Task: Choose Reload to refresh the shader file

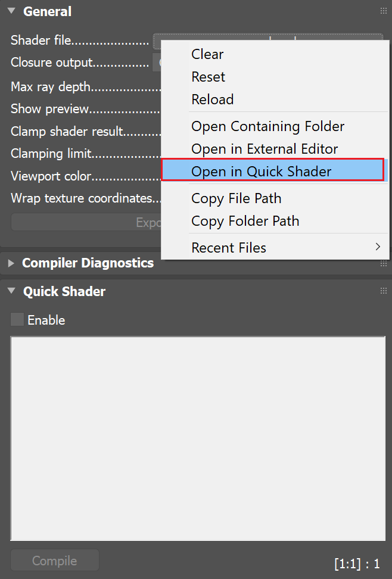Action: click(x=212, y=99)
